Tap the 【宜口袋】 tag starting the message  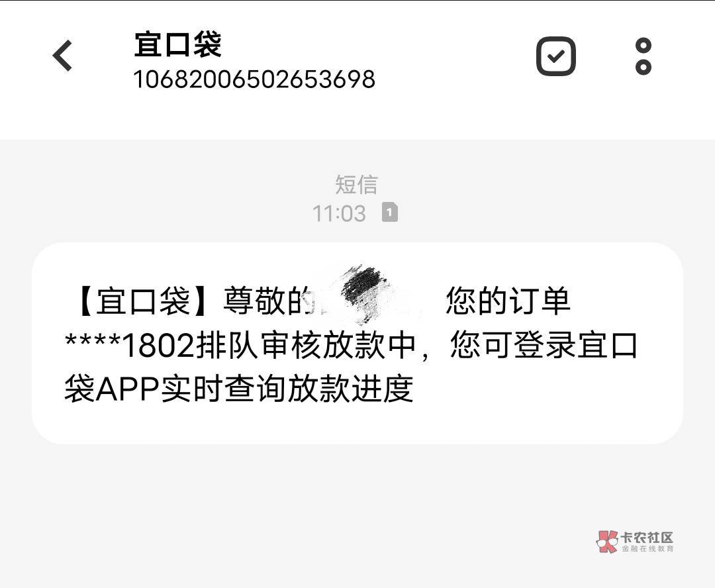point(143,301)
